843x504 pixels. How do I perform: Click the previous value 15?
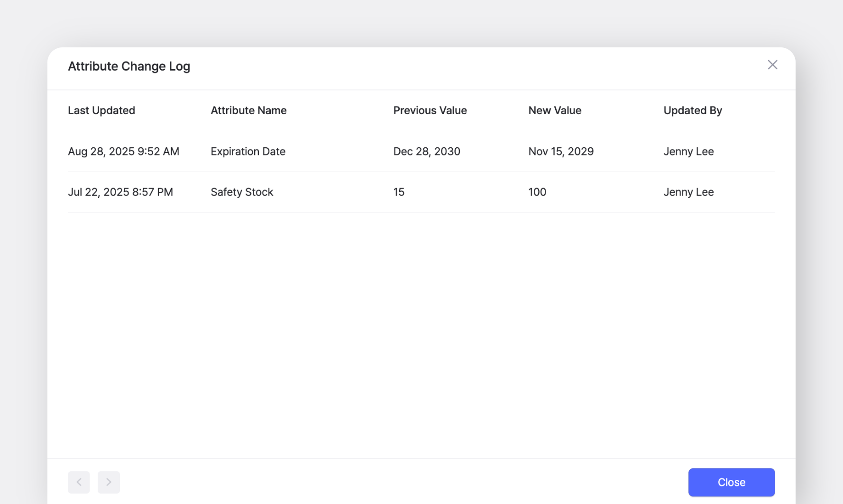click(399, 192)
